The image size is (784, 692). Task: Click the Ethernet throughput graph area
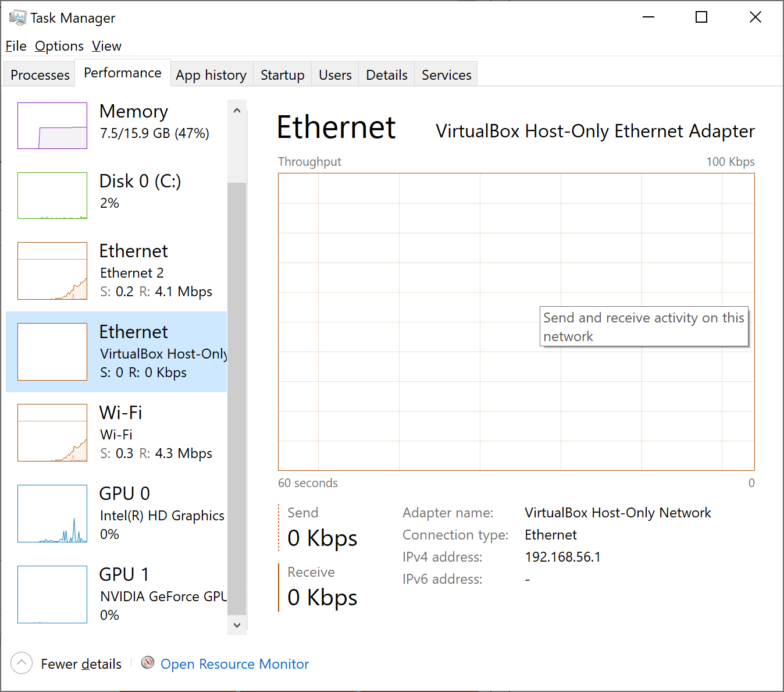click(x=516, y=322)
